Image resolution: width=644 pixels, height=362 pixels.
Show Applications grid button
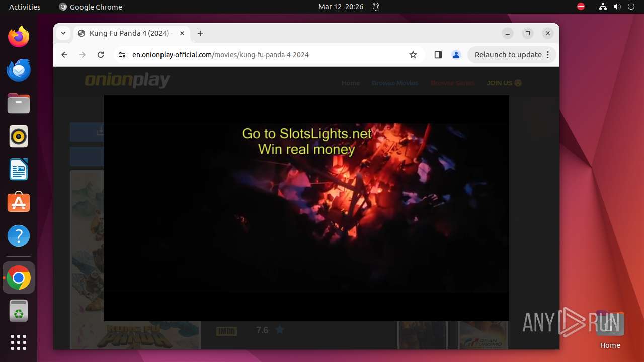pyautogui.click(x=19, y=342)
